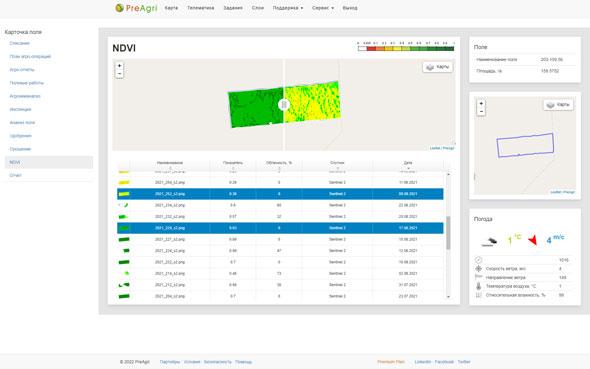Sort table by Дата column arrow

(408, 168)
